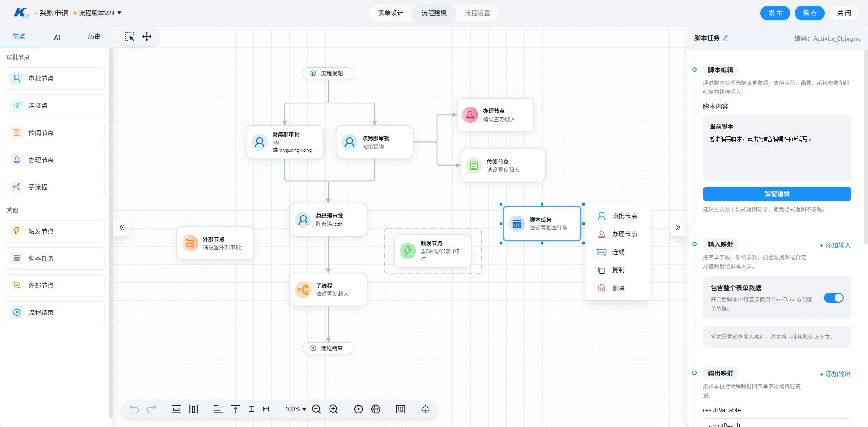Open the AI sidebar tab

click(x=57, y=38)
